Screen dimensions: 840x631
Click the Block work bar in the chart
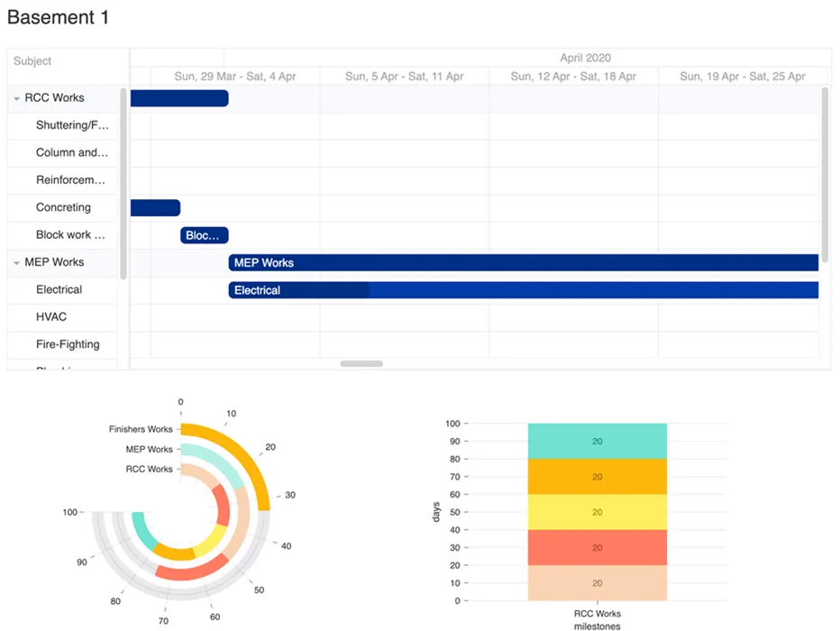tap(204, 234)
